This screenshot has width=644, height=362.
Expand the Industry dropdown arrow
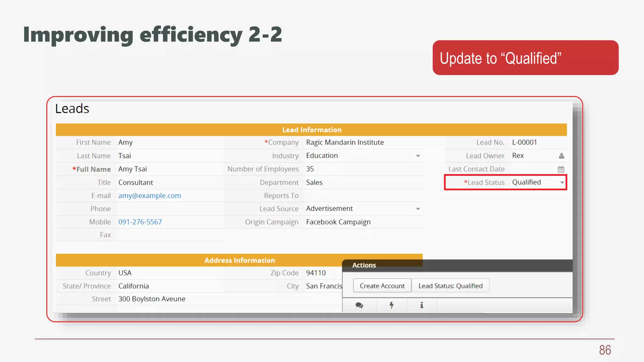click(x=418, y=156)
